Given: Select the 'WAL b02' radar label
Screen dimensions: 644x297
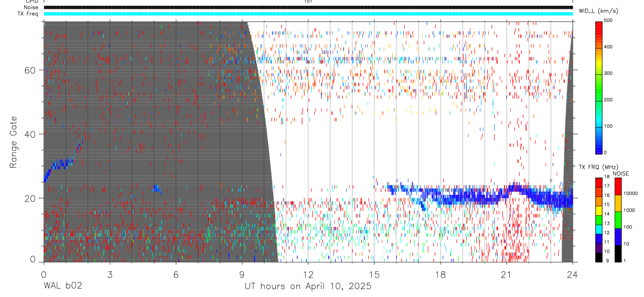Looking at the screenshot, I should click(62, 287).
